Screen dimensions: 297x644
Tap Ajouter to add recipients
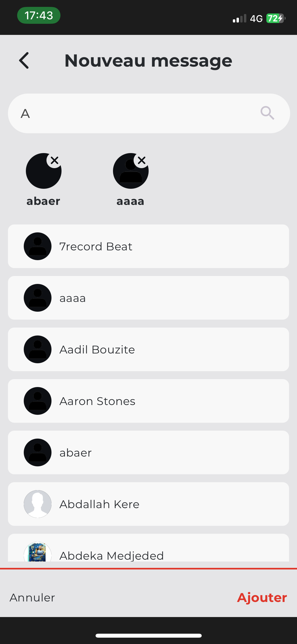coord(262,598)
